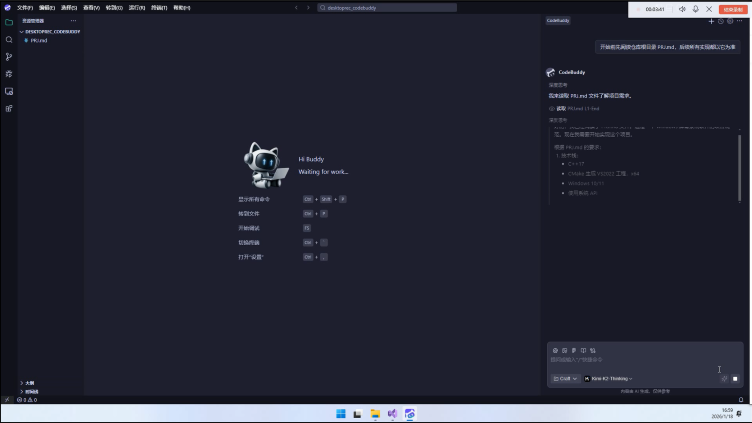Open the PRJ.md file in explorer
Image resolution: width=752 pixels, height=423 pixels.
pos(38,41)
